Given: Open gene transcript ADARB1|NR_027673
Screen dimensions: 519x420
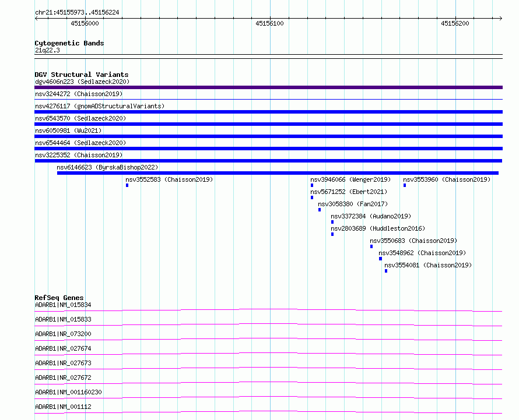Looking at the screenshot, I should [63, 363].
